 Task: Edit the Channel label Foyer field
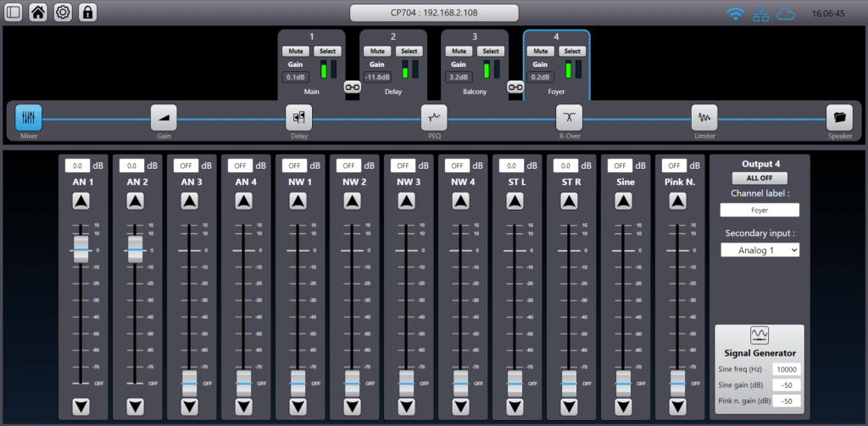(759, 210)
